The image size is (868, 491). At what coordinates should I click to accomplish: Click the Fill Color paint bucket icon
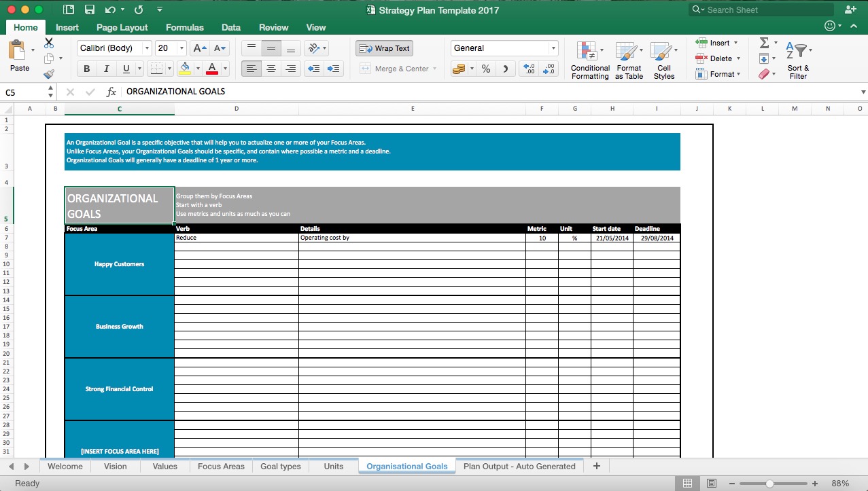185,69
